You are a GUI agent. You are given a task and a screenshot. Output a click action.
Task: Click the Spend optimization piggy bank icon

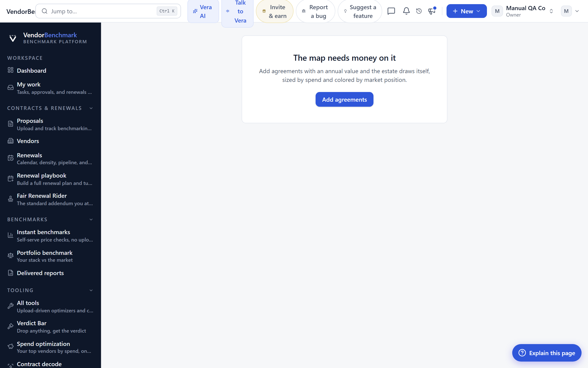click(10, 347)
